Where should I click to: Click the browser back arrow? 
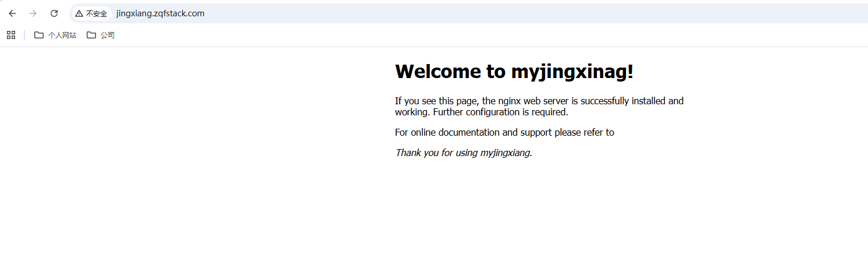click(x=12, y=13)
